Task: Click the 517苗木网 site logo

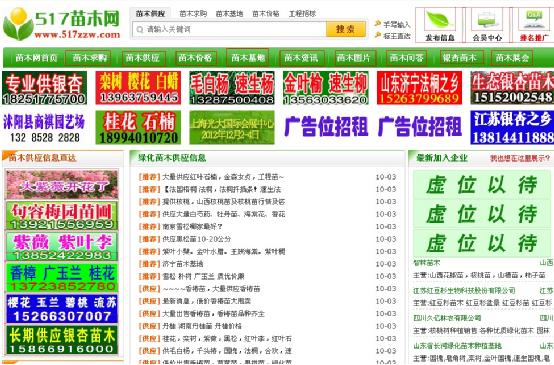Action: [x=62, y=24]
